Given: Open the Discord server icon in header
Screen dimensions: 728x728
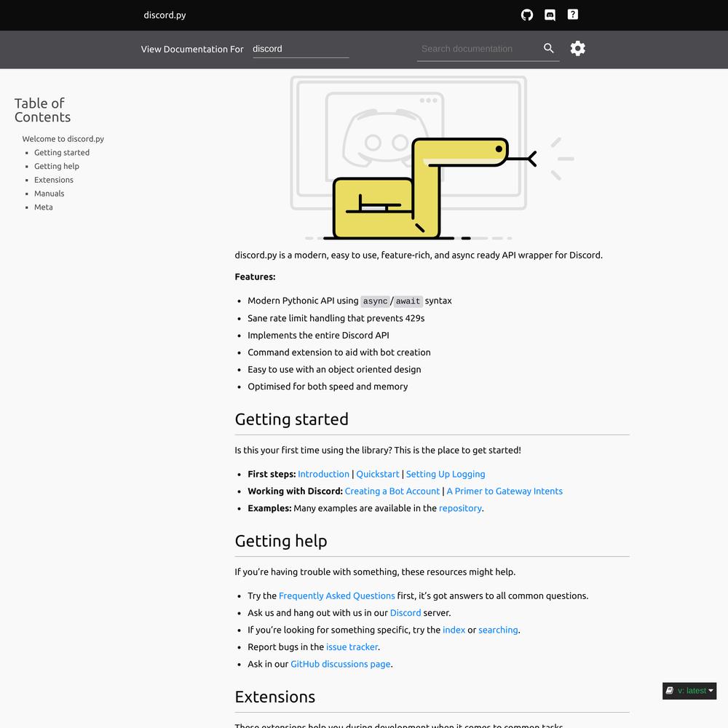Looking at the screenshot, I should point(550,15).
